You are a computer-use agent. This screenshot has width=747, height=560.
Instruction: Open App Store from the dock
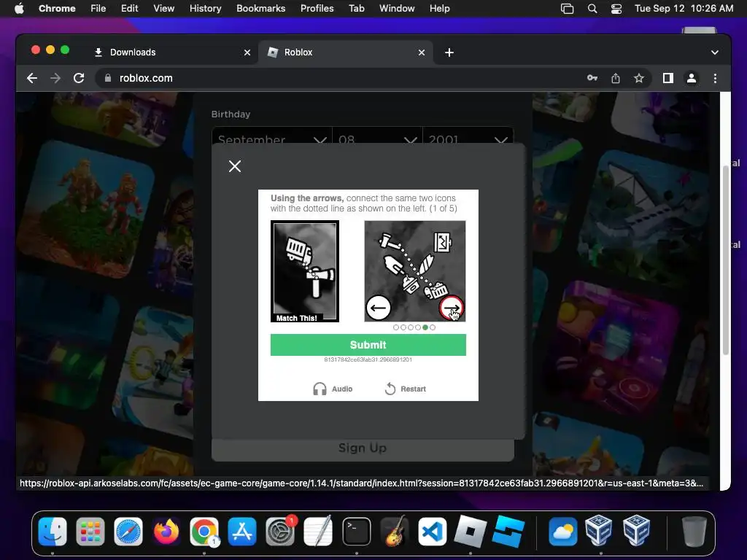(x=242, y=531)
